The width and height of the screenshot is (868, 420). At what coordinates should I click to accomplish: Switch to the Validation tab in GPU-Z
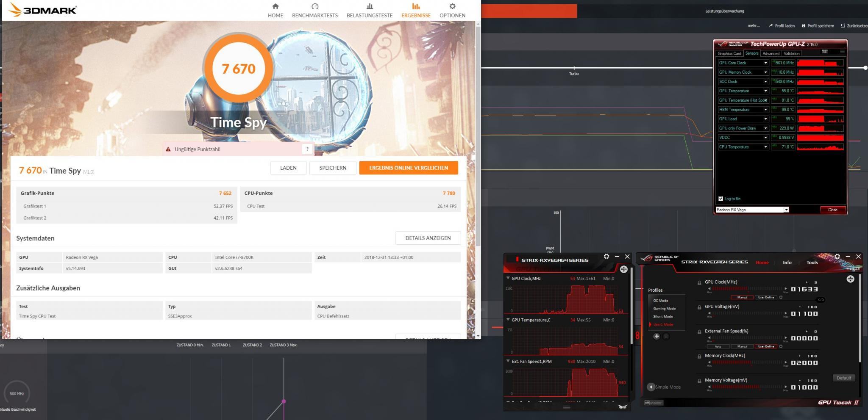(x=792, y=53)
